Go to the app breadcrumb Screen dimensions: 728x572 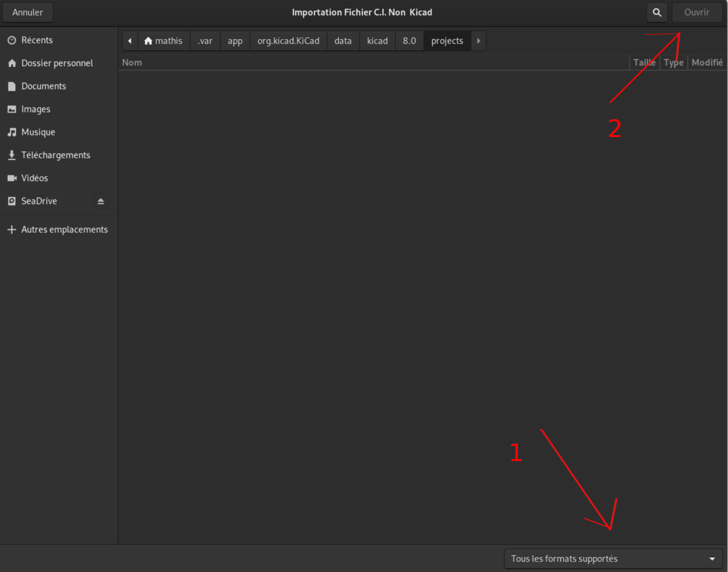pos(235,41)
